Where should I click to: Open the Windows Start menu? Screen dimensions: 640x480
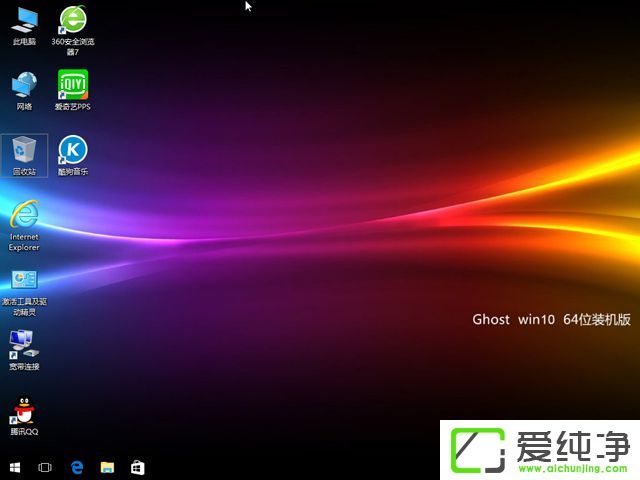coord(15,467)
